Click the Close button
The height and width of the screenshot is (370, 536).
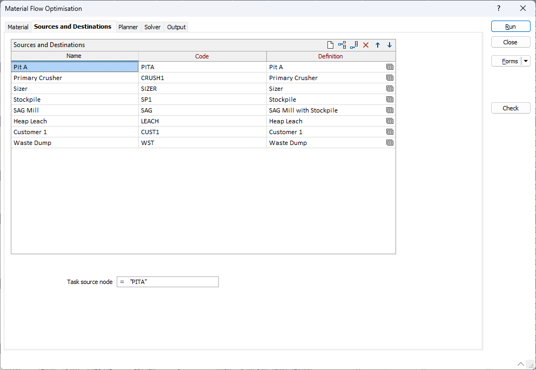pyautogui.click(x=511, y=42)
